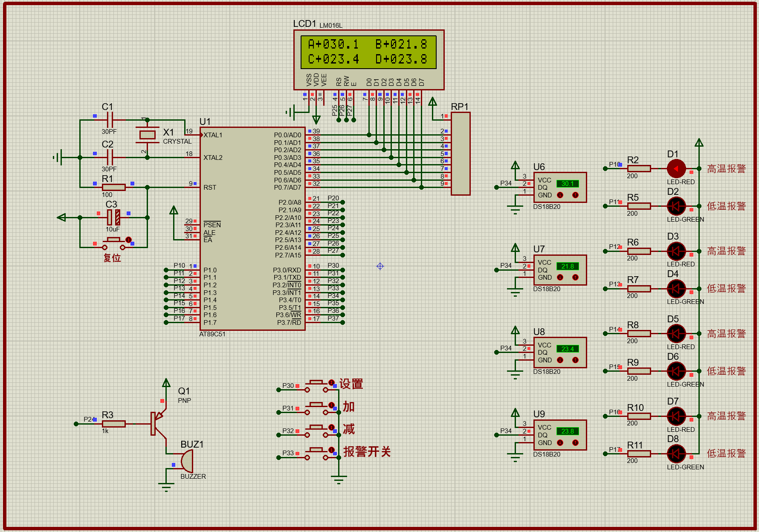Image resolution: width=759 pixels, height=532 pixels.
Task: Select the green LED D4
Action: (x=676, y=289)
